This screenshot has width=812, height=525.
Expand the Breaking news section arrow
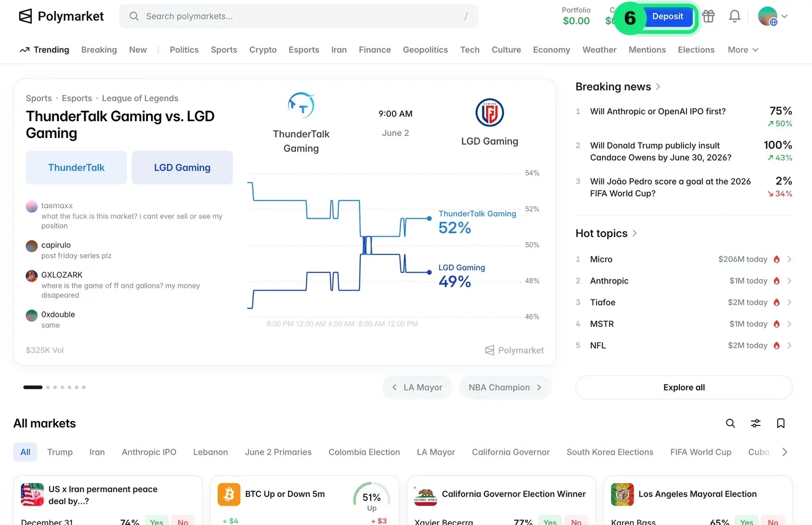(658, 87)
